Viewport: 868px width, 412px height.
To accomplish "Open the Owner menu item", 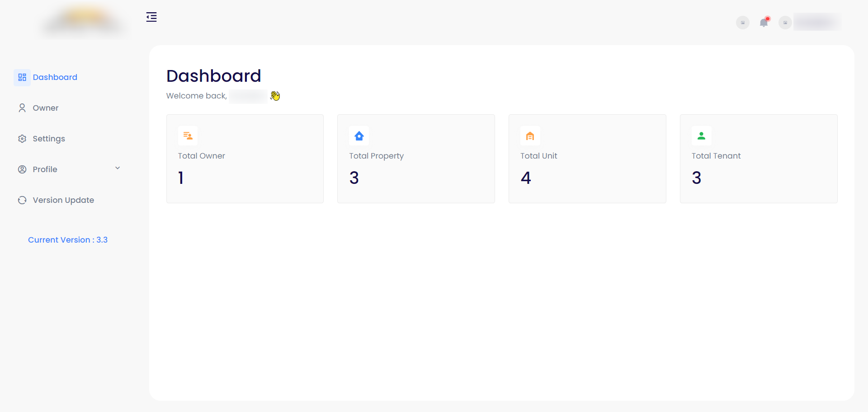I will point(46,108).
